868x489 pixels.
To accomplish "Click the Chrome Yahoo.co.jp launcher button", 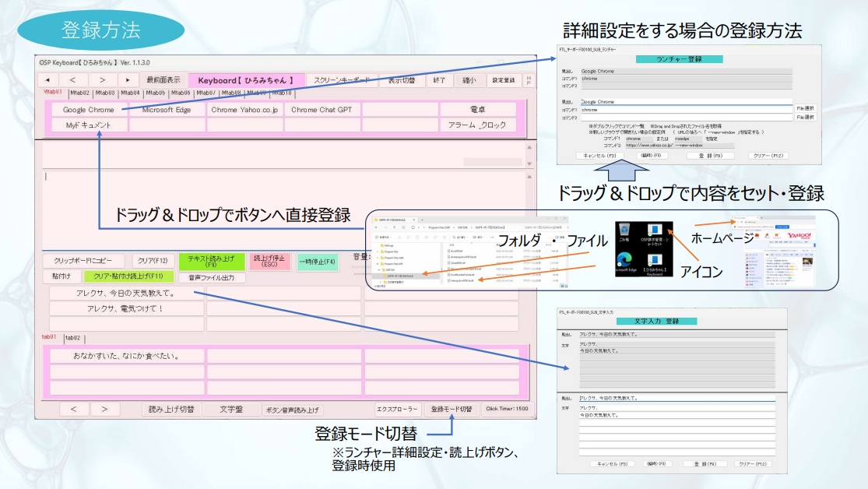I will 244,110.
